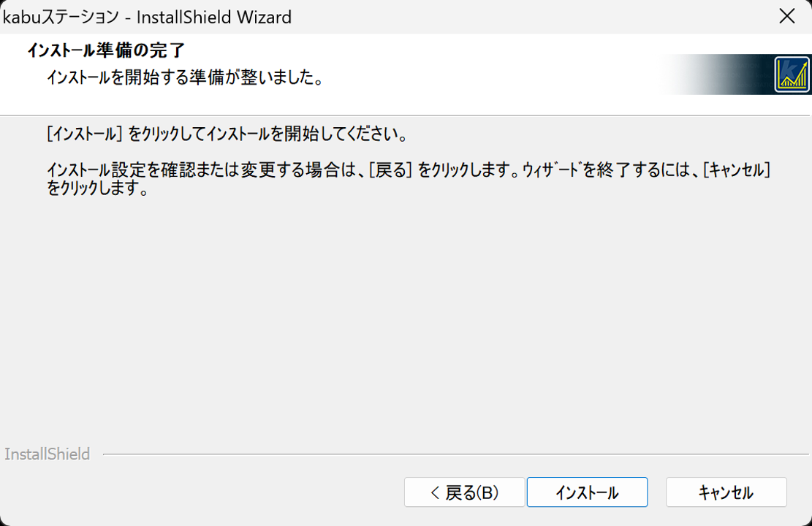Abort setup with the キャンセル button
The image size is (812, 526).
tap(726, 492)
